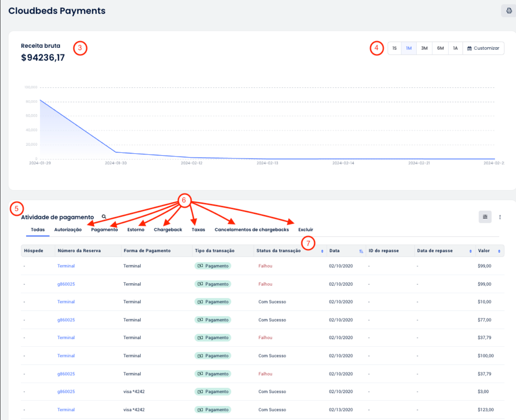516x420 pixels.
Task: Open Cancelamentos de chargebacks tab
Action: point(252,230)
